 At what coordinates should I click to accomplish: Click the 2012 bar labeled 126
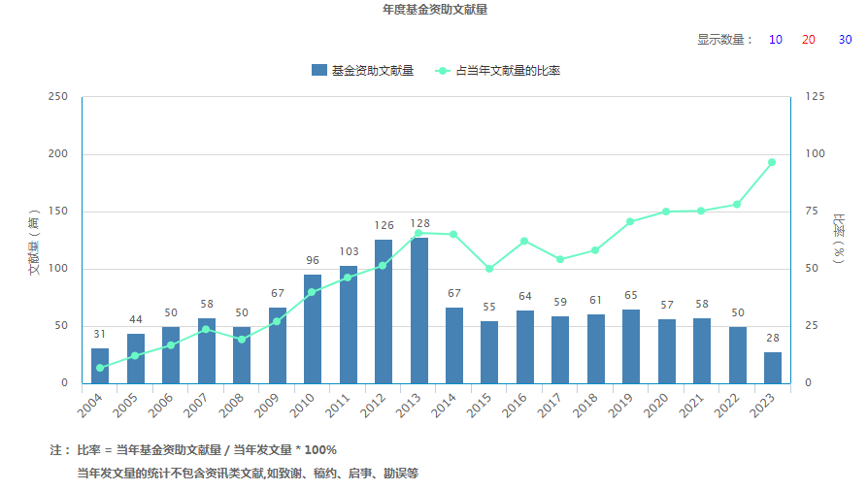[384, 311]
